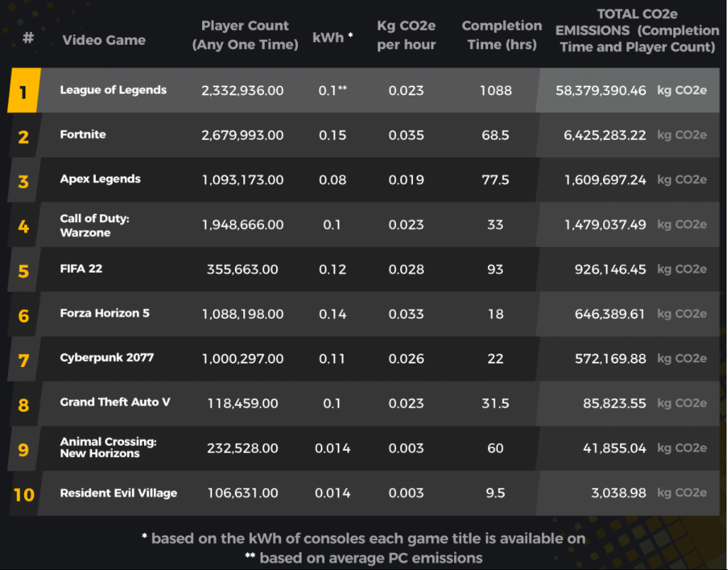Click the Video Game column header
The height and width of the screenshot is (570, 728).
(x=104, y=40)
